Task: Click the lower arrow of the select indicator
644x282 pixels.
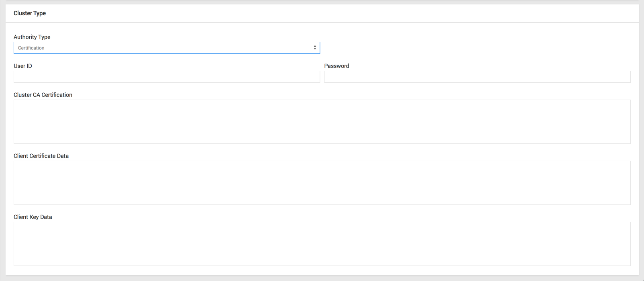Action: point(315,49)
